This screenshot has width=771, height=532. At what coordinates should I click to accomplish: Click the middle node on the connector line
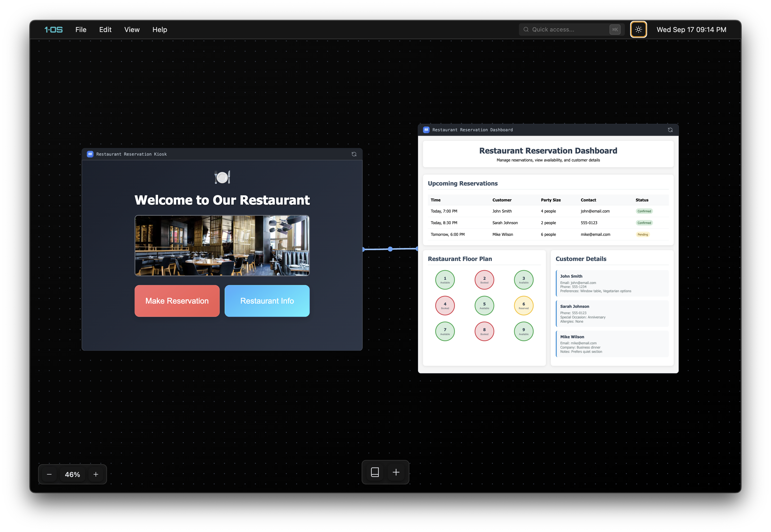pos(390,249)
